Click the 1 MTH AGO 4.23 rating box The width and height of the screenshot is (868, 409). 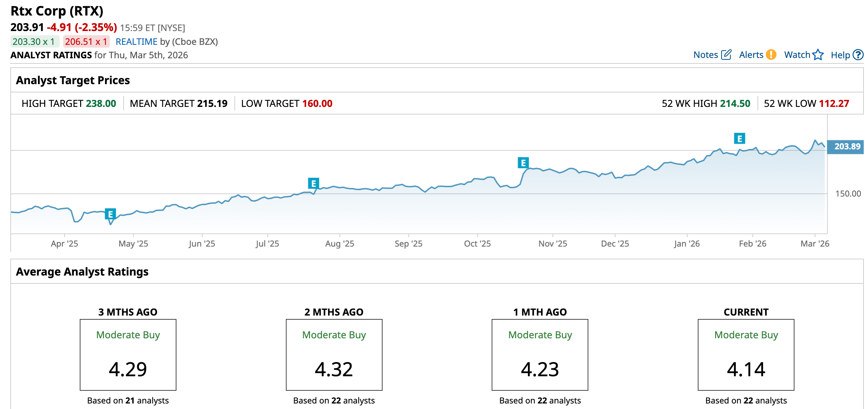tap(540, 355)
